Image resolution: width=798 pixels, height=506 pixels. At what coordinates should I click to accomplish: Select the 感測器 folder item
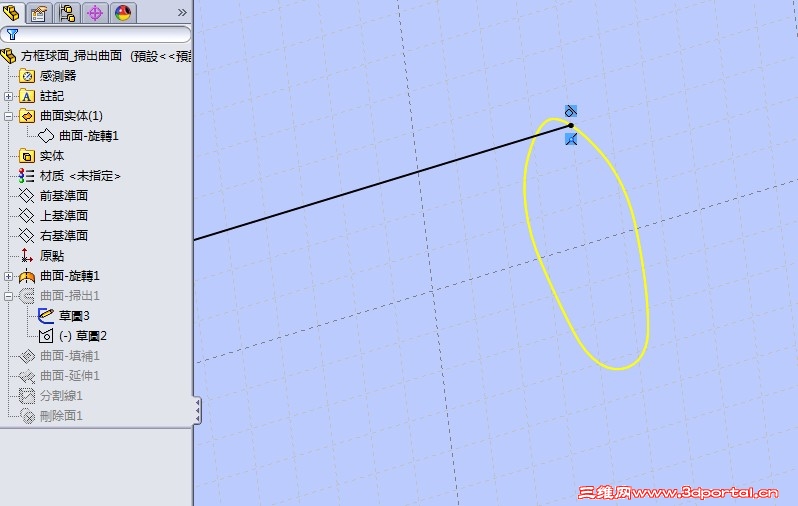click(x=58, y=76)
